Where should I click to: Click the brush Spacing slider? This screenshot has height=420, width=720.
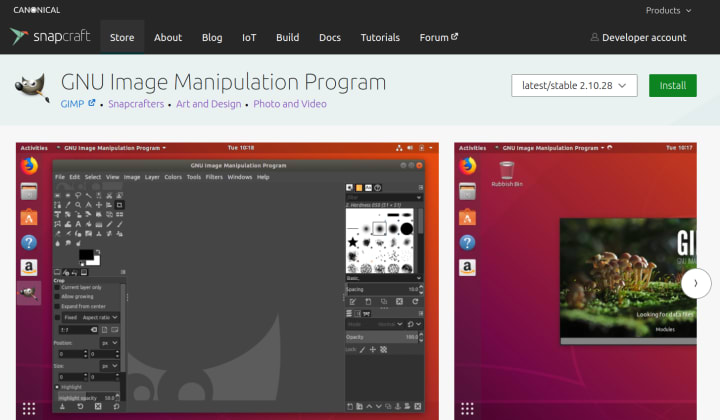coord(382,289)
